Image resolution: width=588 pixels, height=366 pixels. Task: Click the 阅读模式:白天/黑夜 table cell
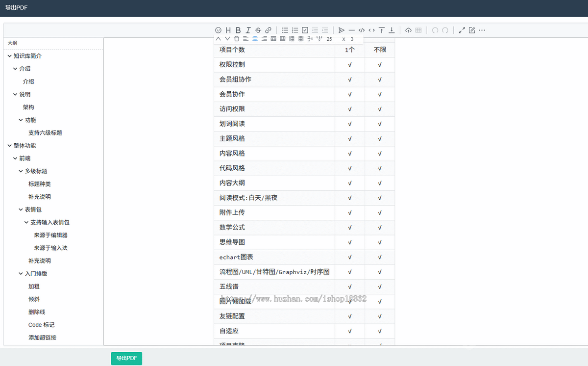pyautogui.click(x=274, y=198)
